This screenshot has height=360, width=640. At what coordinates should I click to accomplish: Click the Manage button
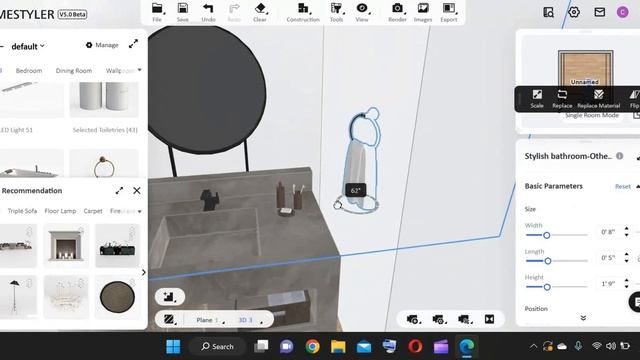(102, 45)
